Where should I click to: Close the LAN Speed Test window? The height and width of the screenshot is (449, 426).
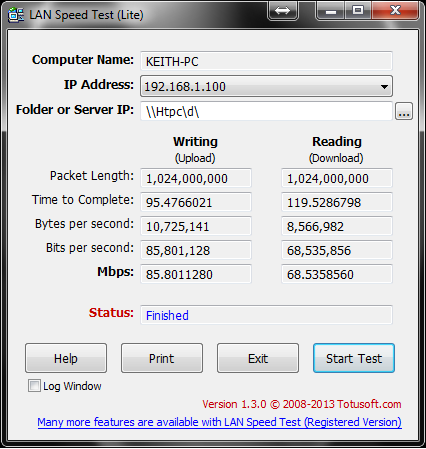pos(395,11)
